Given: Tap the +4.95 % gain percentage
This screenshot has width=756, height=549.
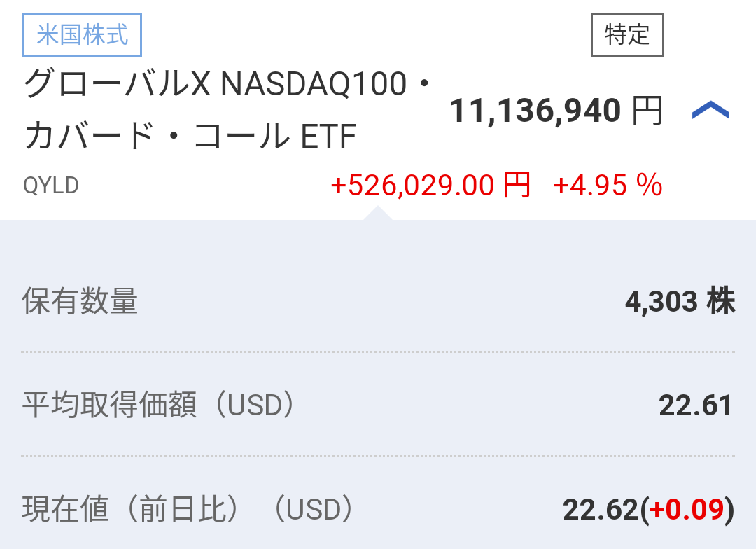Looking at the screenshot, I should 607,186.
